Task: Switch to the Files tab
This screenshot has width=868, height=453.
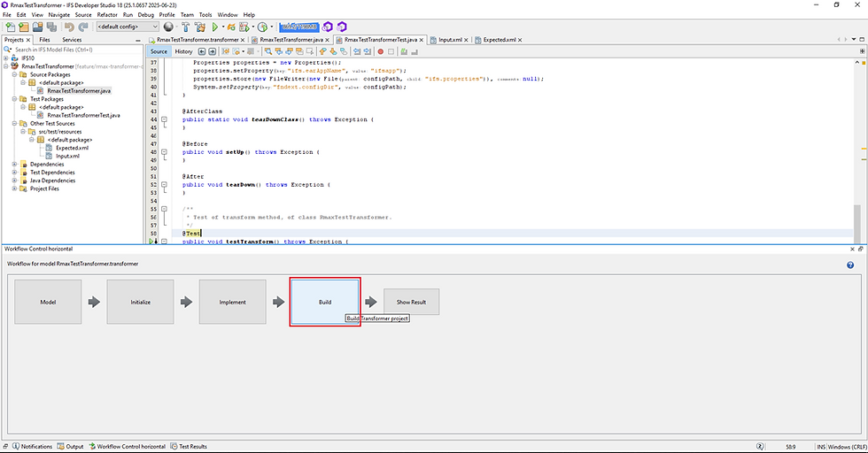Action: [x=44, y=40]
